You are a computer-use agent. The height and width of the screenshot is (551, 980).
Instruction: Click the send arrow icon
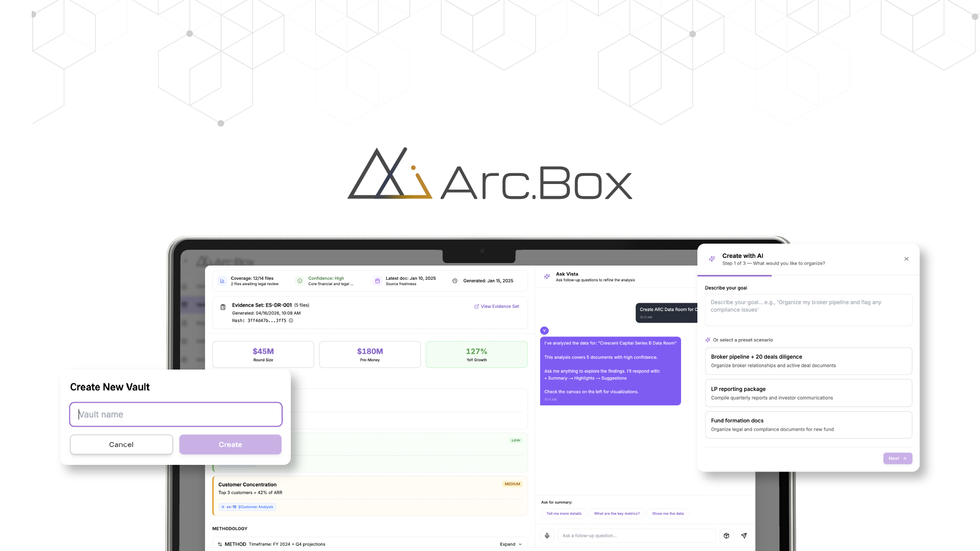[x=744, y=536]
